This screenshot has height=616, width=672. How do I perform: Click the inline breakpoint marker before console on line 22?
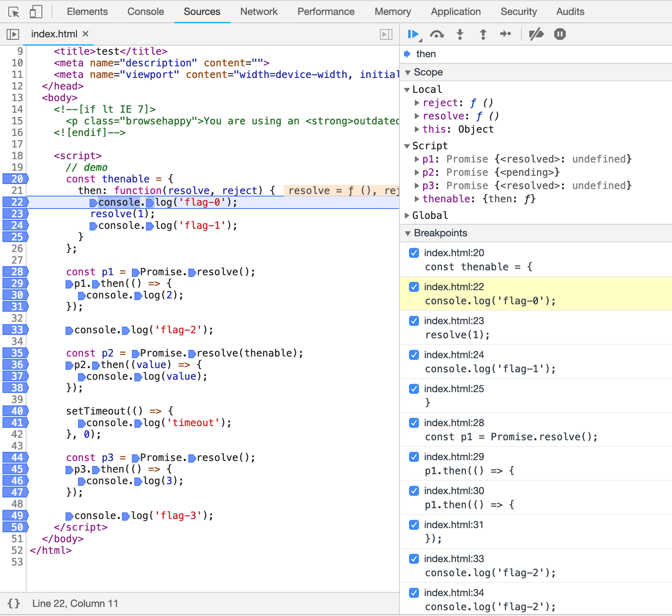(x=94, y=203)
